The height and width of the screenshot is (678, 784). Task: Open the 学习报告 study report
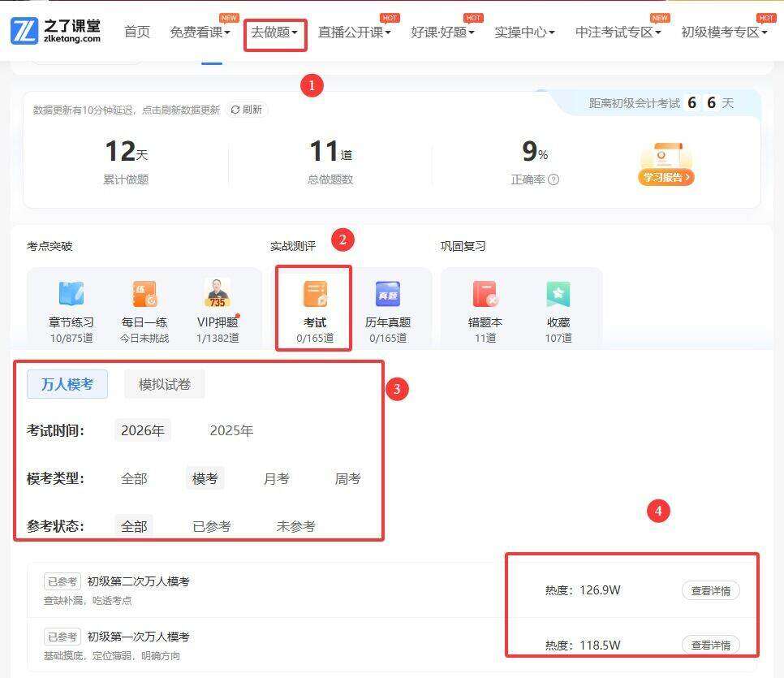(x=666, y=176)
